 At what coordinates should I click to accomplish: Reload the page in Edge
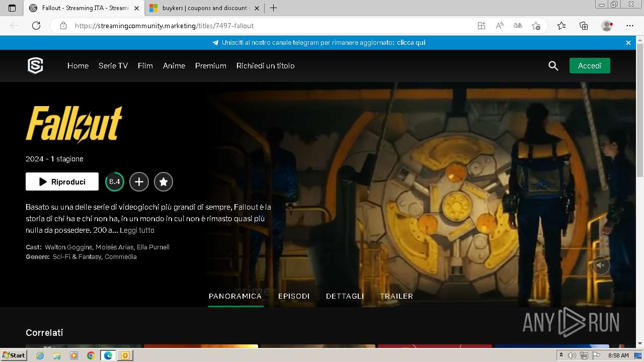coord(36,26)
